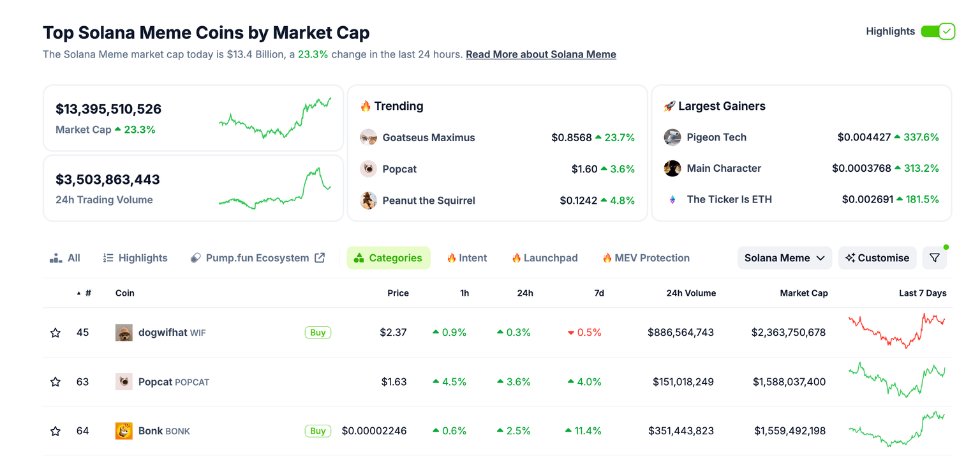Click the Goatseus Maximus trending icon

coord(368,137)
